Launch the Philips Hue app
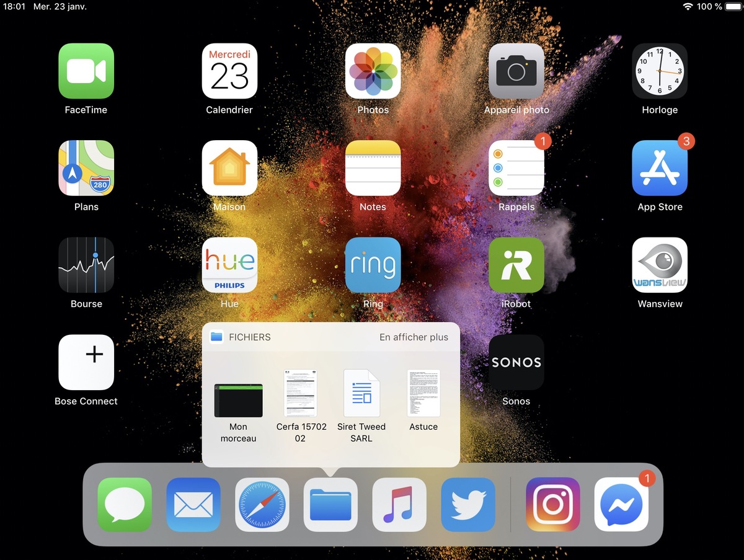 coord(229,265)
